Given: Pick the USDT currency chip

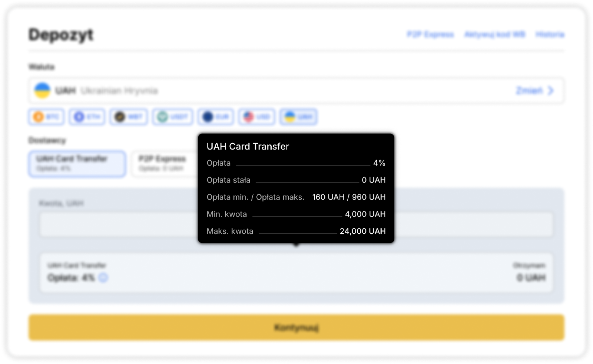Looking at the screenshot, I should pos(172,117).
